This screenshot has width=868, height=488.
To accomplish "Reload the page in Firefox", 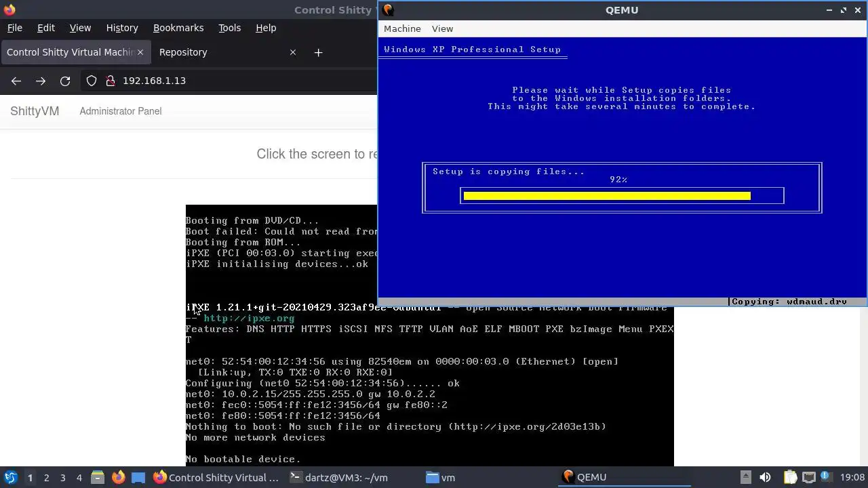I will click(65, 81).
